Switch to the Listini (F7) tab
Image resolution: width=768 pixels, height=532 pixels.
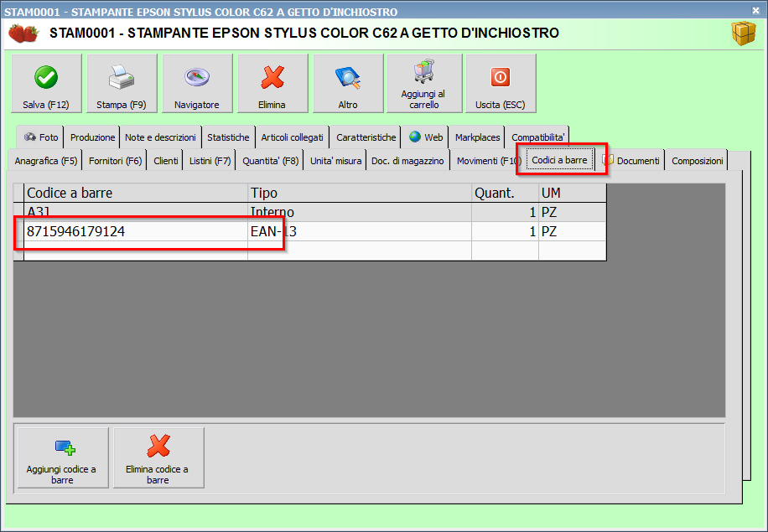tap(210, 161)
